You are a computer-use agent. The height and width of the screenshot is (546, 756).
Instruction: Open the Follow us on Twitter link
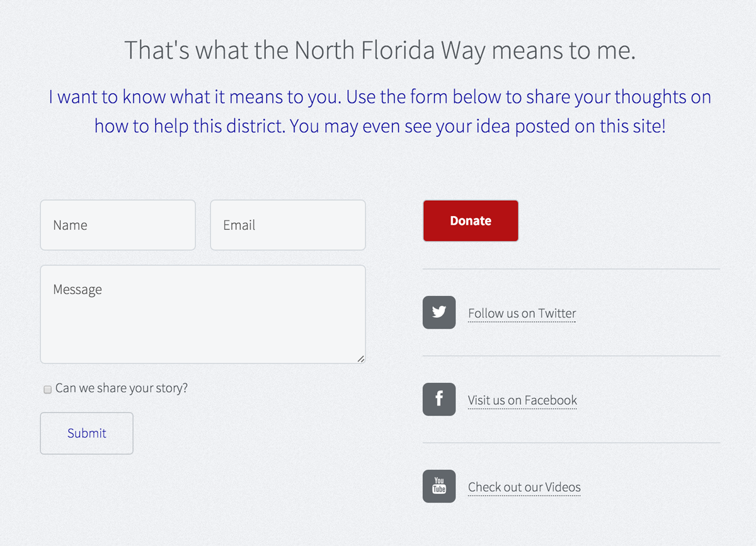pos(522,313)
